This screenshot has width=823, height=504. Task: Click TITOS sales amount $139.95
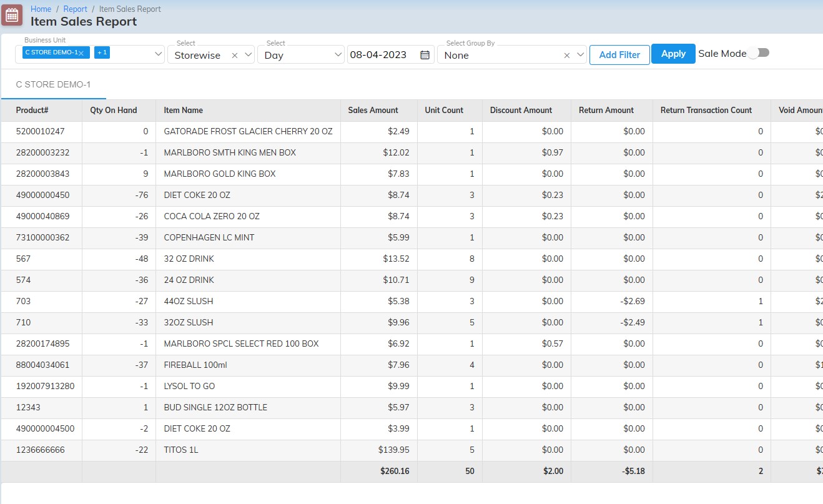coord(394,450)
